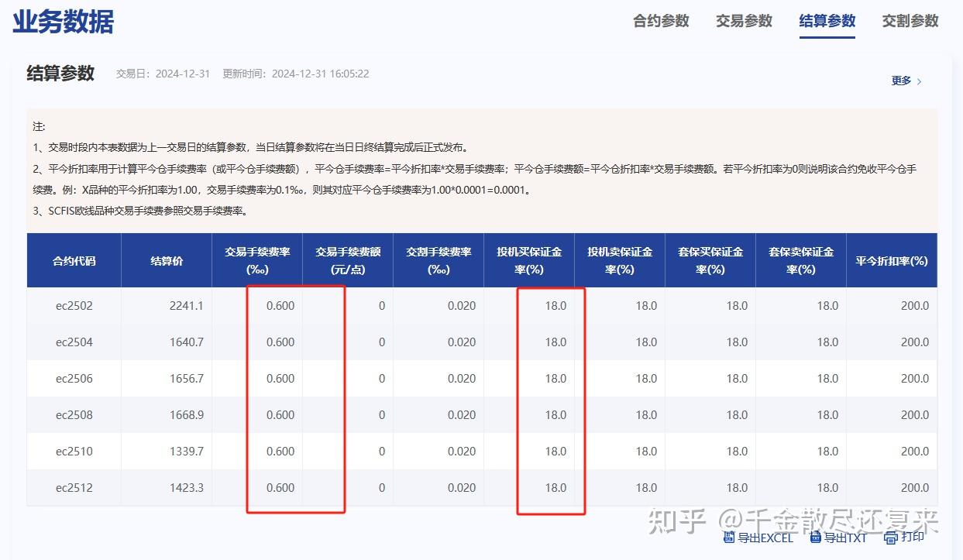
Task: Click the 0.600 fee rate in ec2508 row
Action: pyautogui.click(x=280, y=415)
